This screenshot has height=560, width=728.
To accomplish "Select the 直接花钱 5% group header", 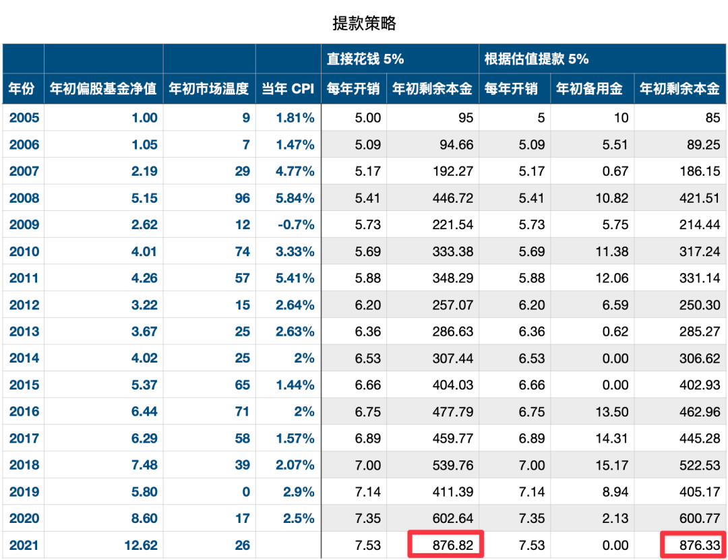I will click(x=400, y=59).
